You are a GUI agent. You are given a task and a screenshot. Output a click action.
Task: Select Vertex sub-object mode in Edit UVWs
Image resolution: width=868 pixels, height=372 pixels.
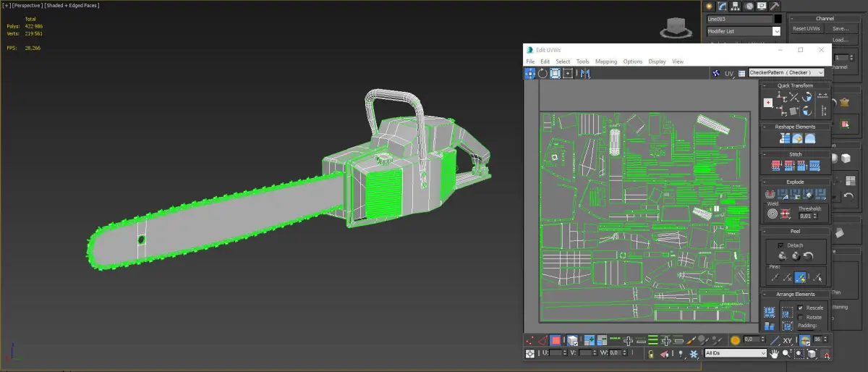pos(529,340)
